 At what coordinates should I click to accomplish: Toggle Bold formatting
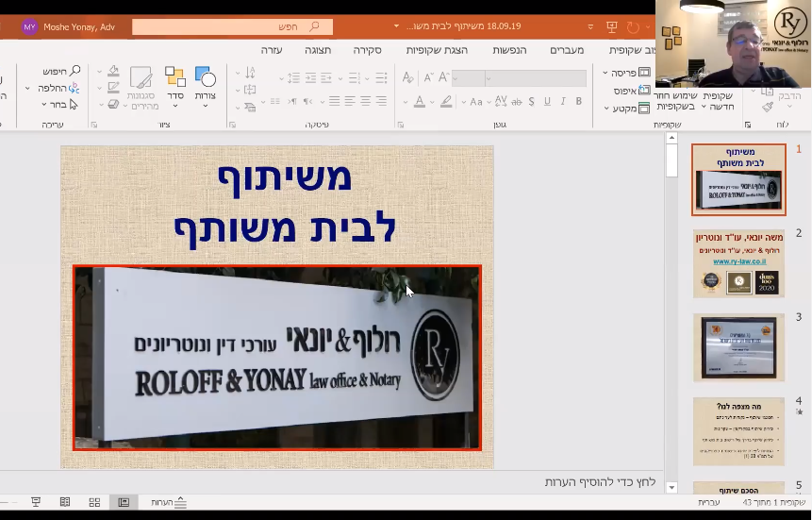pos(578,102)
